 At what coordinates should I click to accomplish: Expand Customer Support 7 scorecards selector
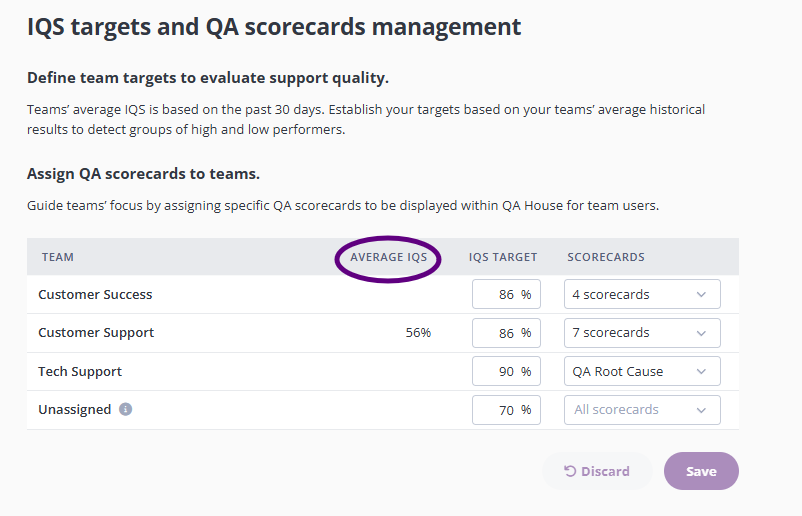point(642,333)
